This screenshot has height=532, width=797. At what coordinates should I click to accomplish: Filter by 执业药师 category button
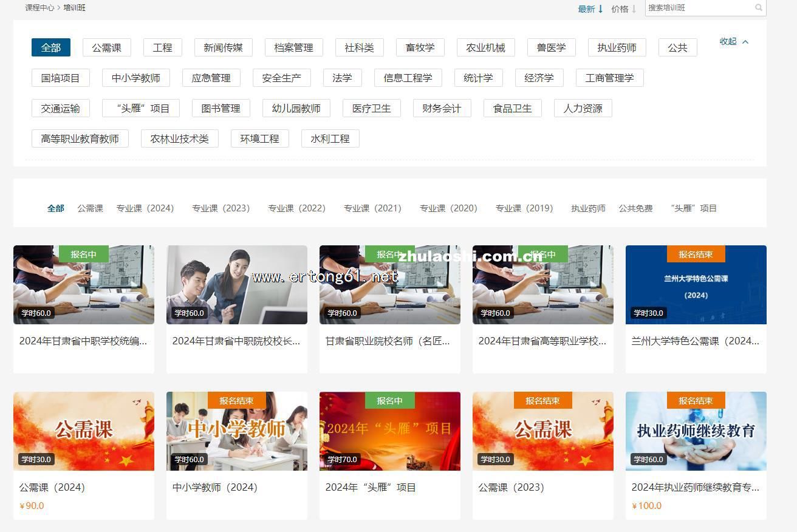point(617,47)
